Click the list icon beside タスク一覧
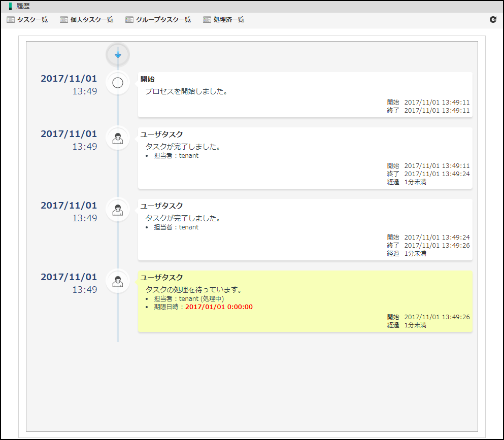 (11, 20)
